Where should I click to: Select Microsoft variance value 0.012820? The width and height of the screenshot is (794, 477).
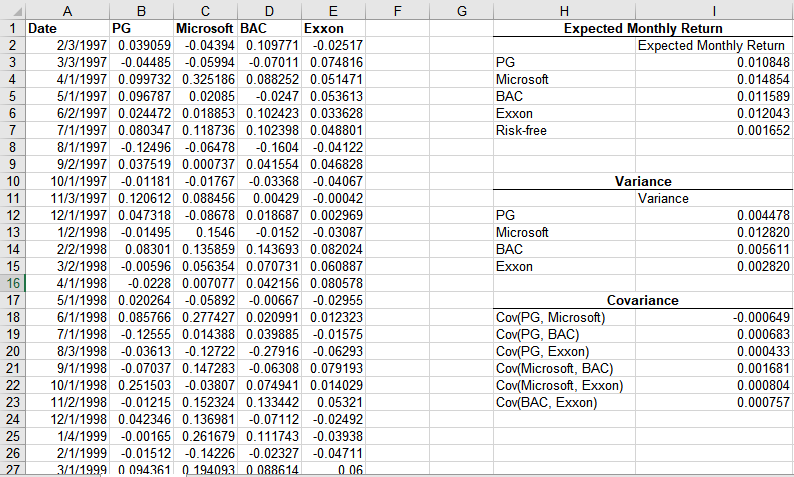coord(714,232)
